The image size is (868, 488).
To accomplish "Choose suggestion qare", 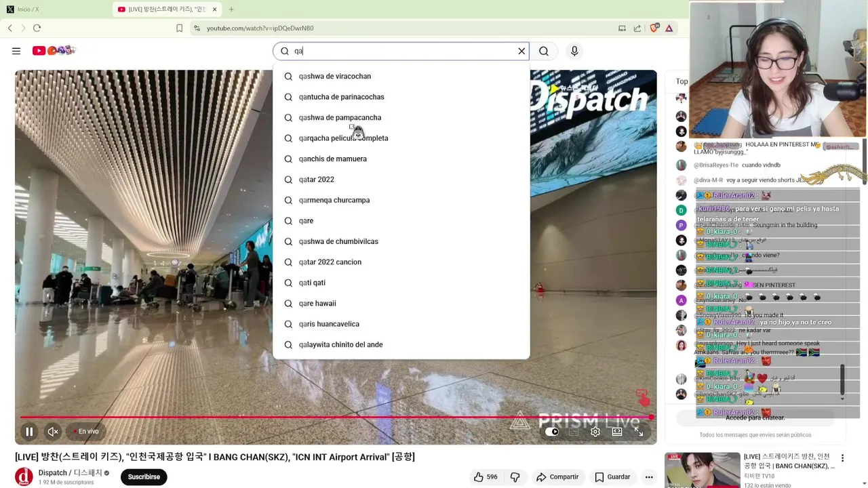I will [x=401, y=221].
